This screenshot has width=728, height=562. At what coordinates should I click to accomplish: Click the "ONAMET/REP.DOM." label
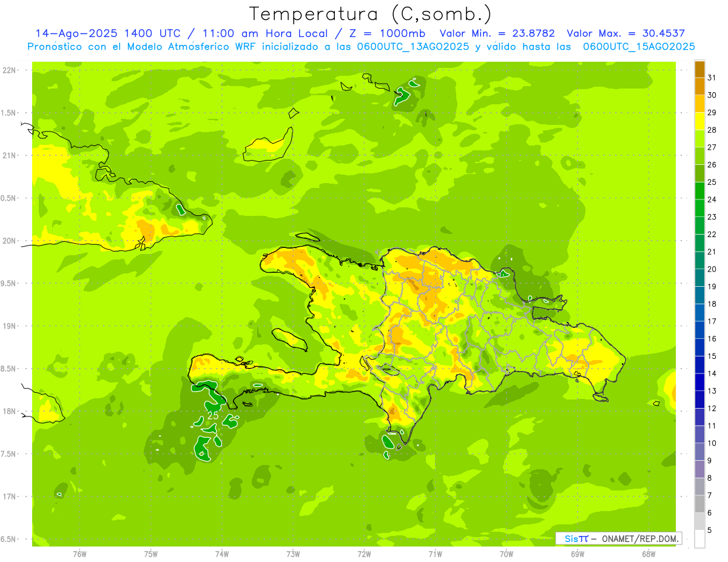[x=639, y=538]
